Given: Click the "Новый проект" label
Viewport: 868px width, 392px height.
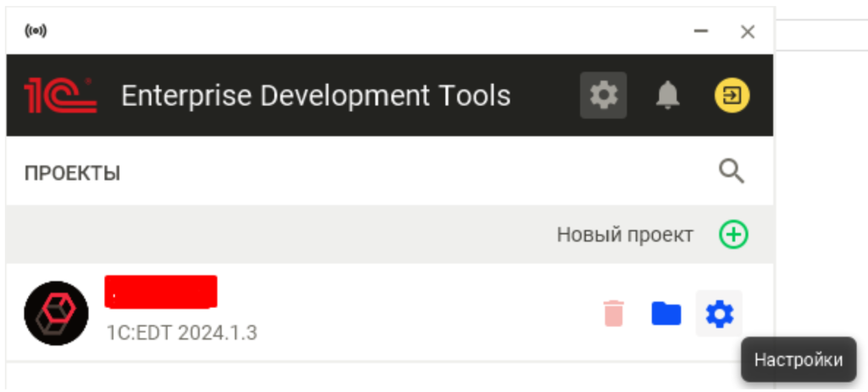Looking at the screenshot, I should tap(625, 235).
